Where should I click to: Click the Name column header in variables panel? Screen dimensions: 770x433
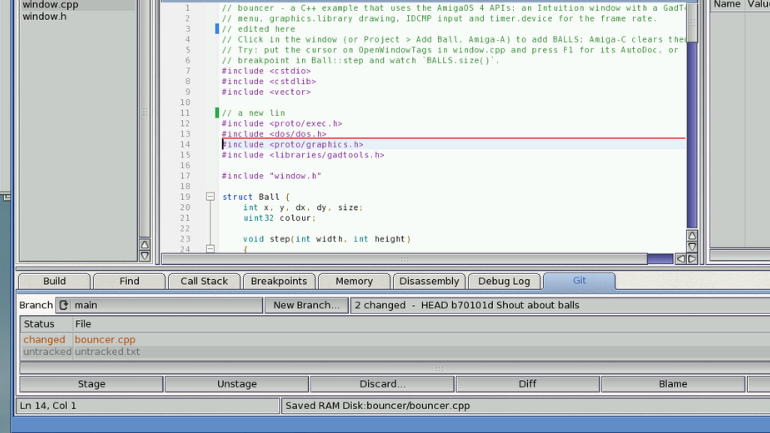click(727, 4)
